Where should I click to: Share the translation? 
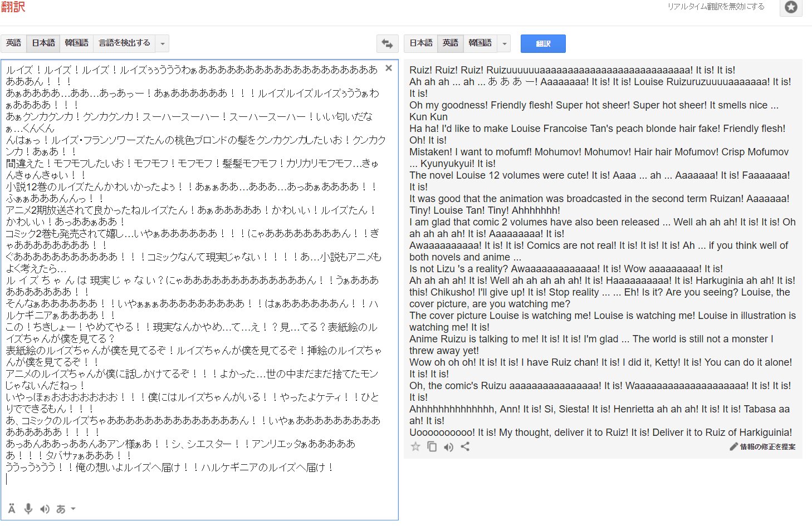pos(466,446)
